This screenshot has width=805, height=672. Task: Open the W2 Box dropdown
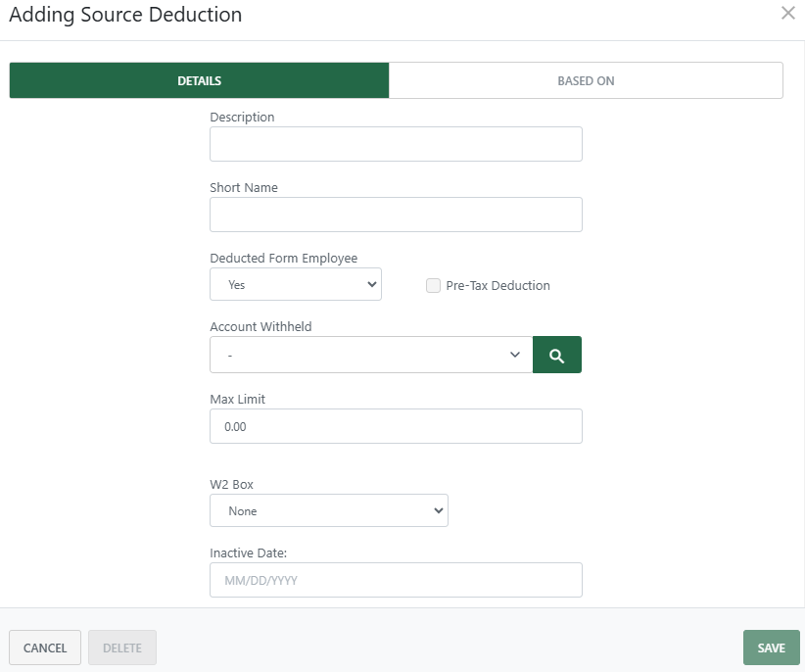click(x=328, y=510)
